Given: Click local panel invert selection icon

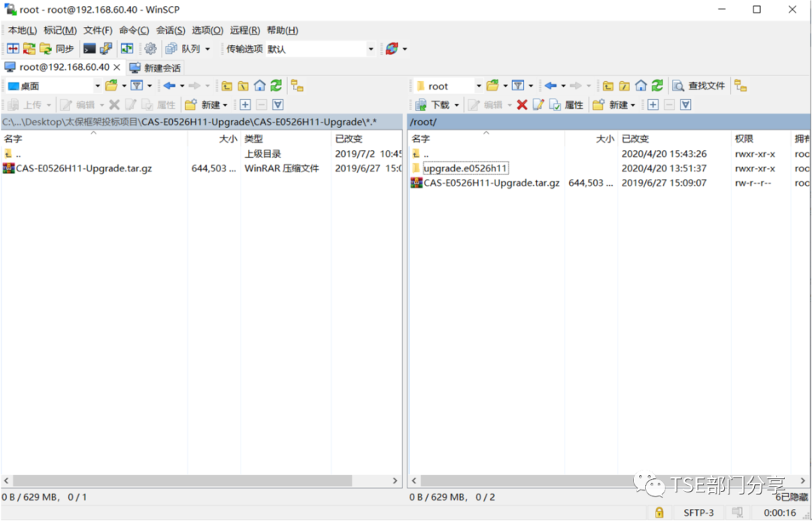Looking at the screenshot, I should pos(277,105).
